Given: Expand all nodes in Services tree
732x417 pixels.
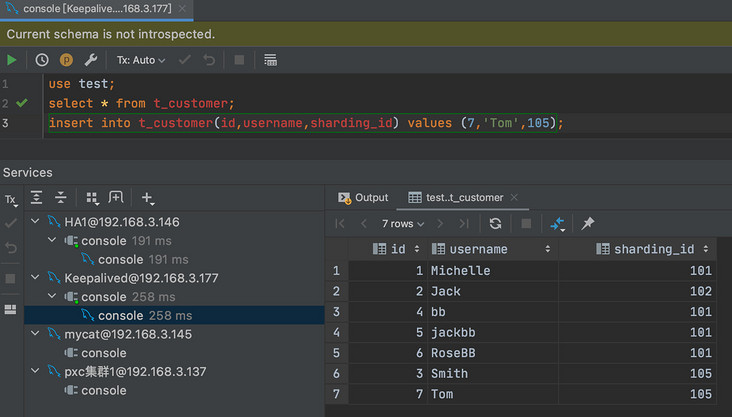Looking at the screenshot, I should click(x=37, y=198).
